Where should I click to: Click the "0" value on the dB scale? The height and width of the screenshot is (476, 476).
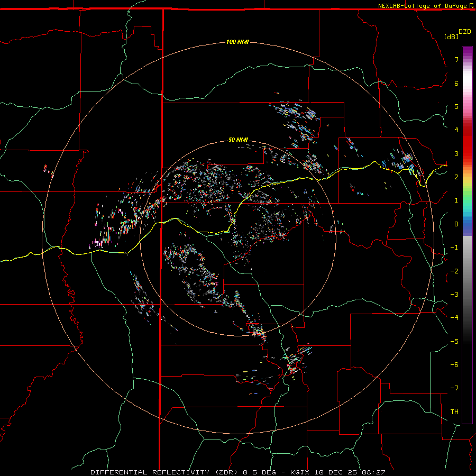click(x=456, y=224)
